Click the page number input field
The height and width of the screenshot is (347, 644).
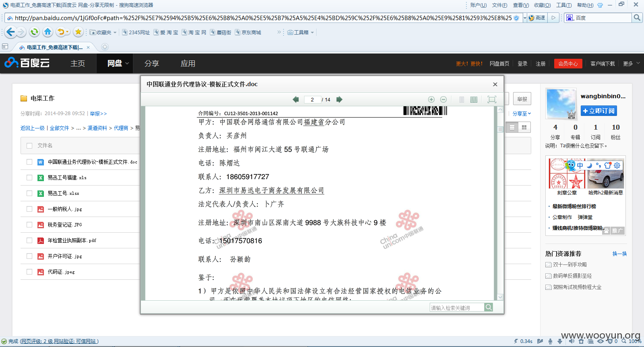click(312, 99)
